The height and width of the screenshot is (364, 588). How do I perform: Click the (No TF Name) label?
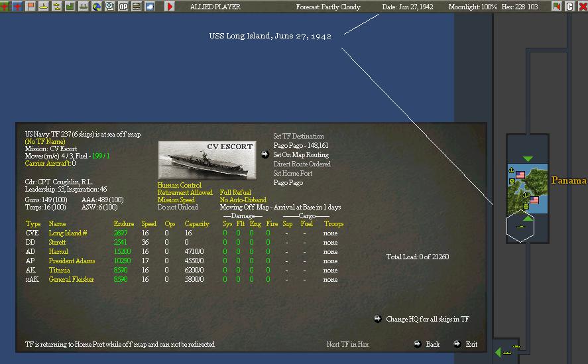click(45, 141)
